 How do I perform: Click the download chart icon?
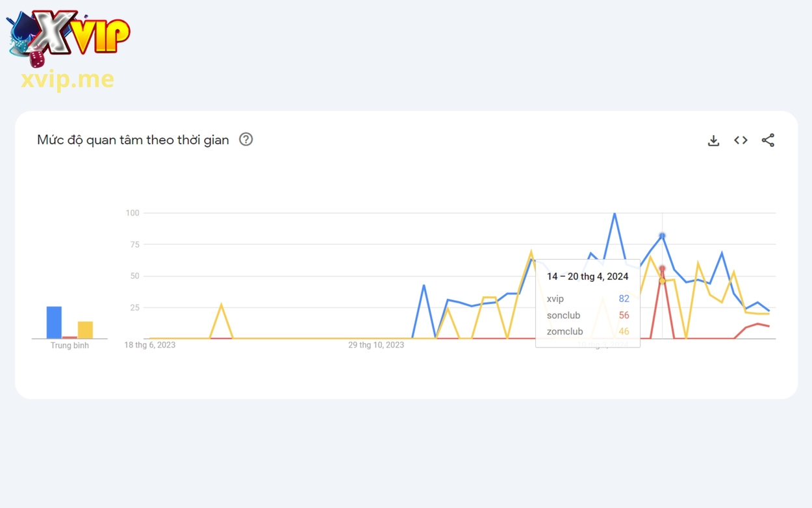[x=713, y=140]
